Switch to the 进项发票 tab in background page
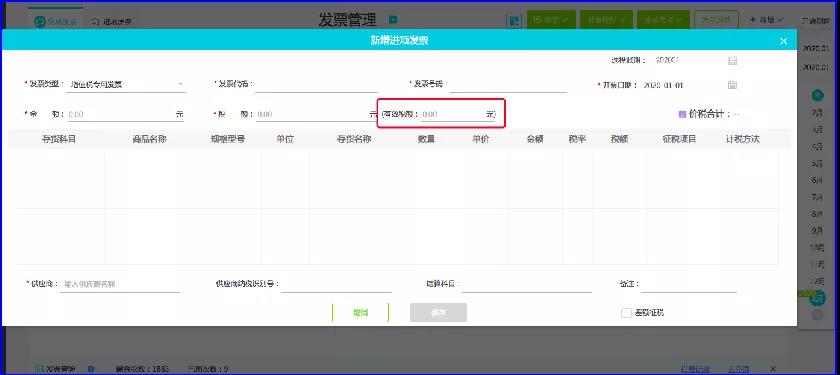The height and width of the screenshot is (375, 840). (111, 22)
